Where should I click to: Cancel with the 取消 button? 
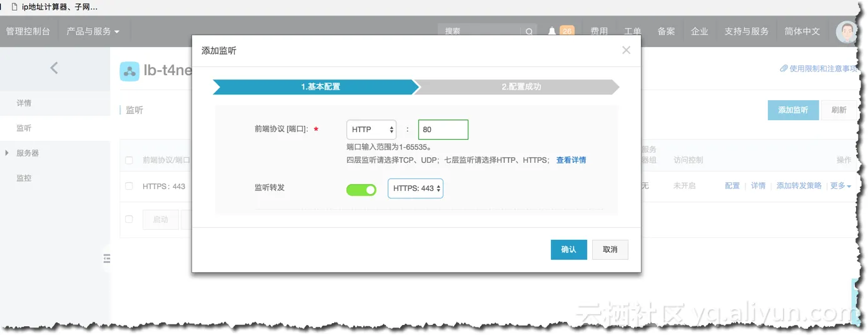click(x=610, y=249)
